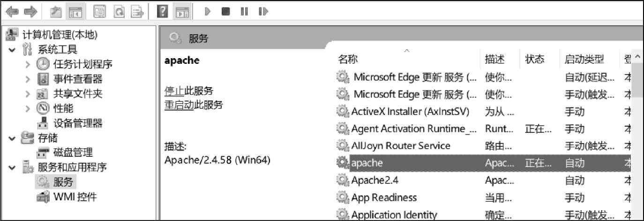Image resolution: width=644 pixels, height=221 pixels.
Task: Open Help with the question mark icon
Action: [162, 12]
